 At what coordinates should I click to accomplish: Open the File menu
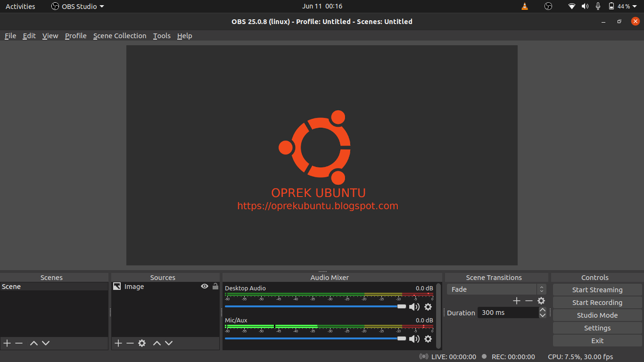(x=10, y=36)
